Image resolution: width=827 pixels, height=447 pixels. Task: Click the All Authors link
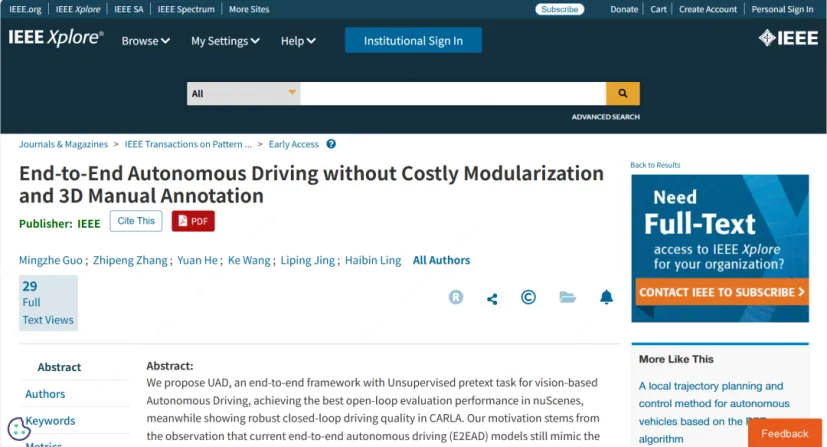[441, 260]
